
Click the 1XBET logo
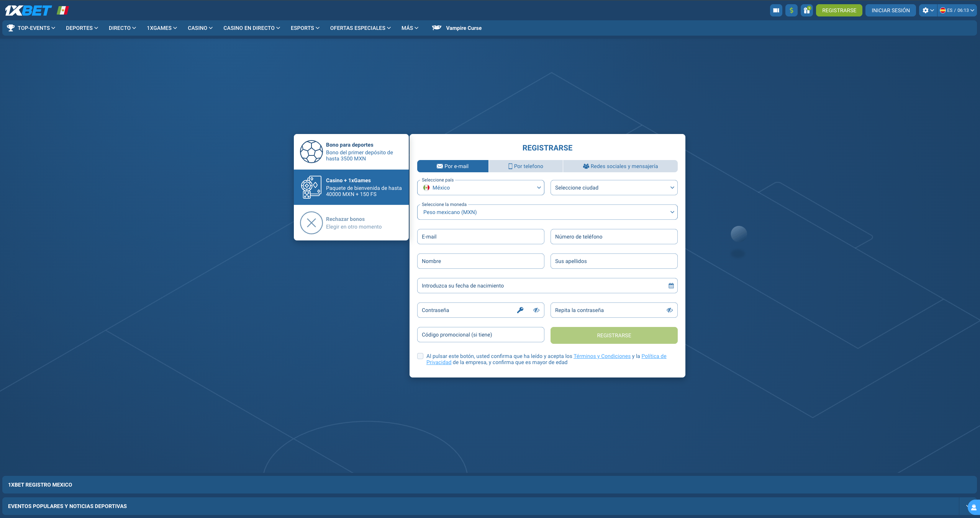(x=29, y=10)
